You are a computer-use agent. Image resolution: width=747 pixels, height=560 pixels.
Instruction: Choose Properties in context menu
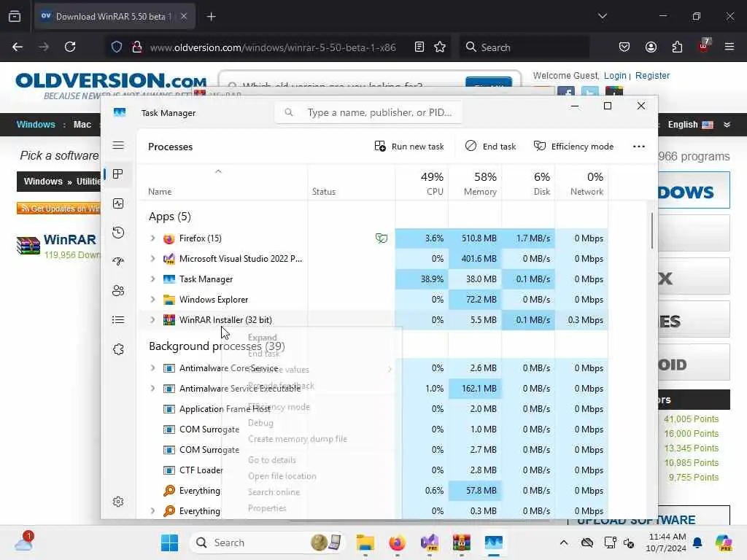(x=267, y=508)
